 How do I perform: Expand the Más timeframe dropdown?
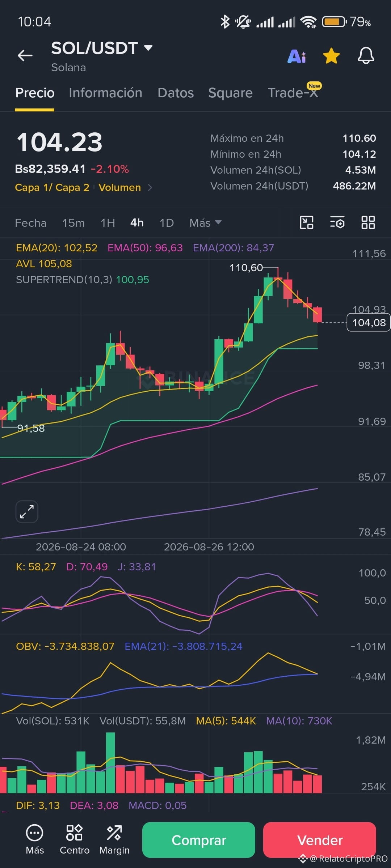click(205, 223)
